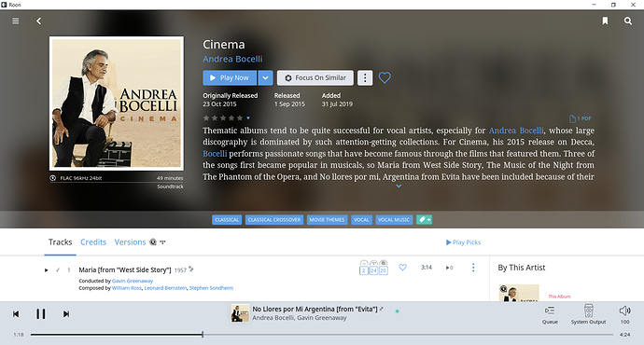Click the green signal path dot
Image resolution: width=644 pixels, height=345 pixels.
pos(398,311)
